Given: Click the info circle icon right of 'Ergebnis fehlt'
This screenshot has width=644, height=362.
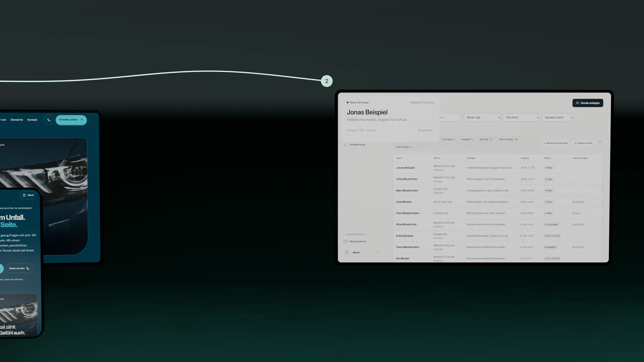Looking at the screenshot, I should click(600, 142).
